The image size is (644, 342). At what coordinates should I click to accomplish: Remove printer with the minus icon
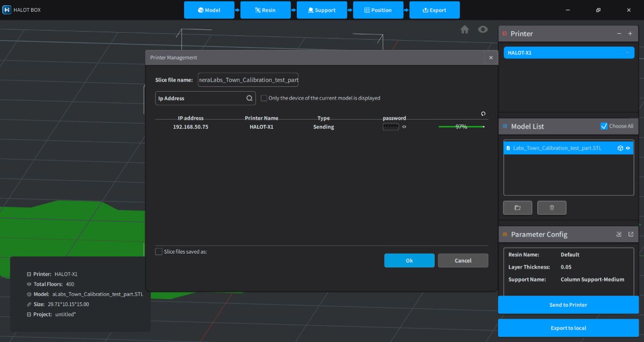pos(619,34)
